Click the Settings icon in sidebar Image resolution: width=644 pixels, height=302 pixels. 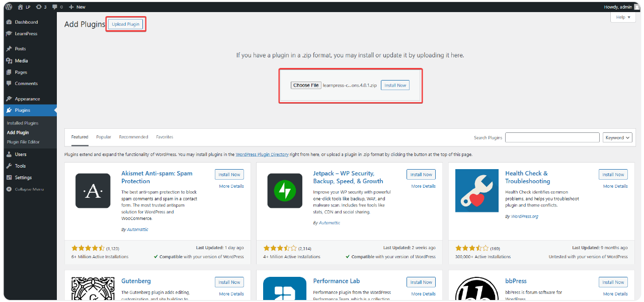[x=9, y=178]
